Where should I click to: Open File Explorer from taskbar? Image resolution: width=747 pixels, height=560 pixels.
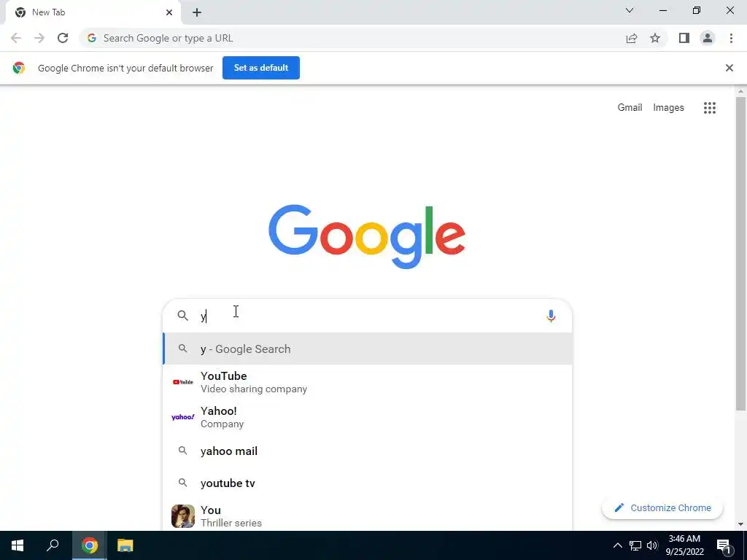click(125, 545)
